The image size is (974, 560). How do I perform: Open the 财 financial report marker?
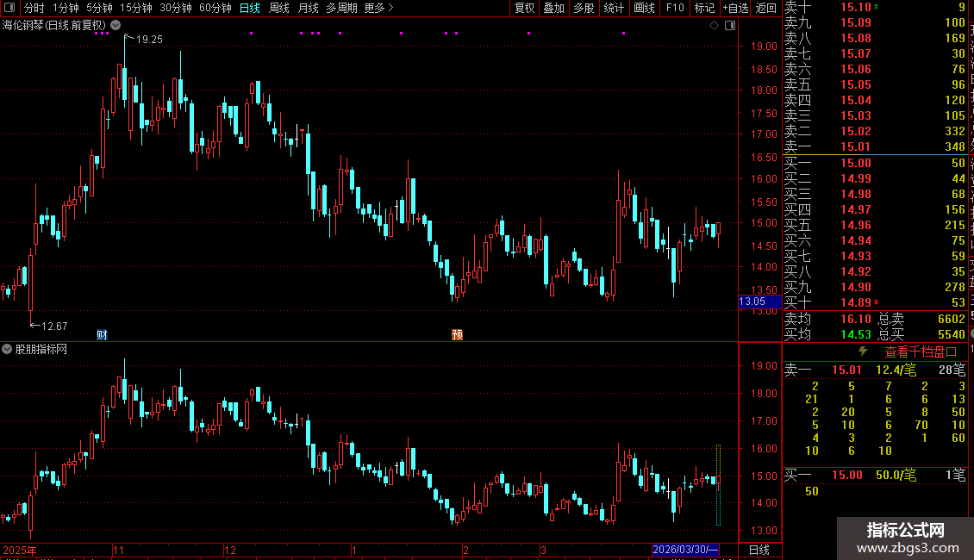(x=102, y=334)
